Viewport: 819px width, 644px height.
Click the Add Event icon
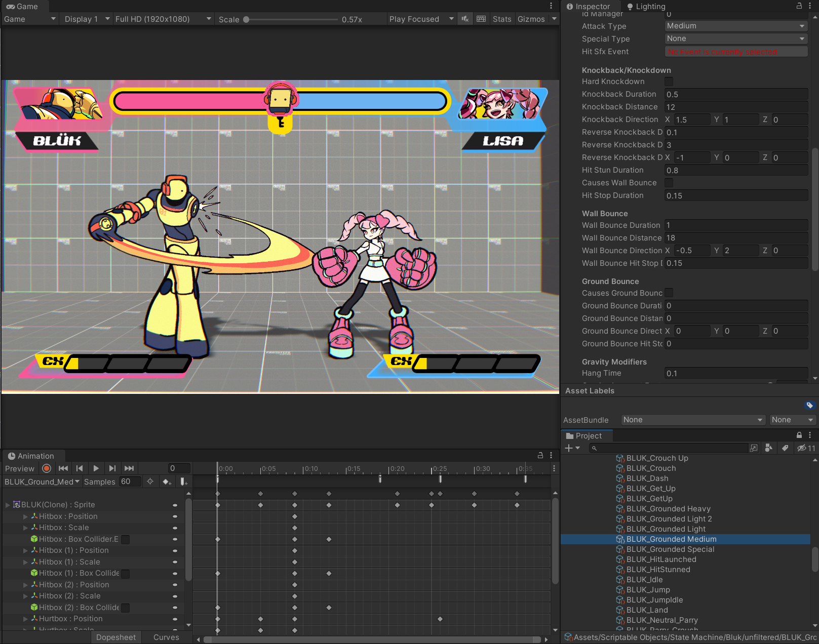pos(184,481)
